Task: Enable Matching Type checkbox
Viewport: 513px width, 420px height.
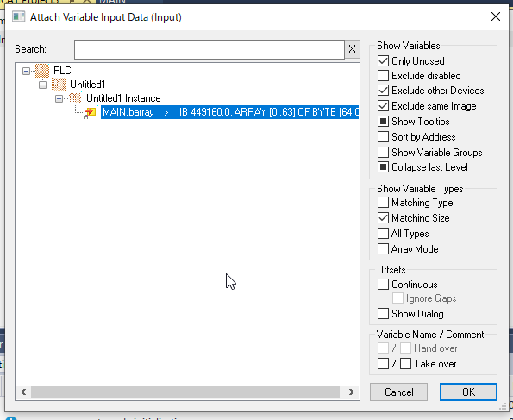Action: [x=383, y=203]
